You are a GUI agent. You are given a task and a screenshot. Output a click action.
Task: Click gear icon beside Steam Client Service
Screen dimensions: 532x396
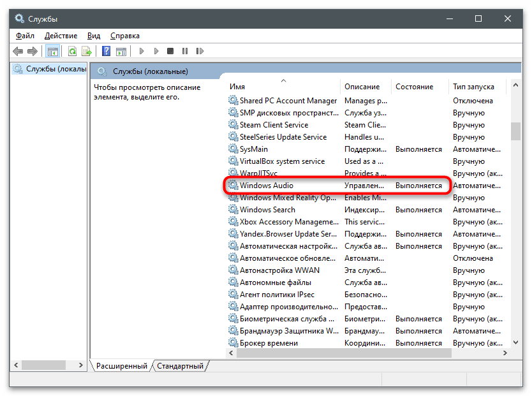coord(233,124)
